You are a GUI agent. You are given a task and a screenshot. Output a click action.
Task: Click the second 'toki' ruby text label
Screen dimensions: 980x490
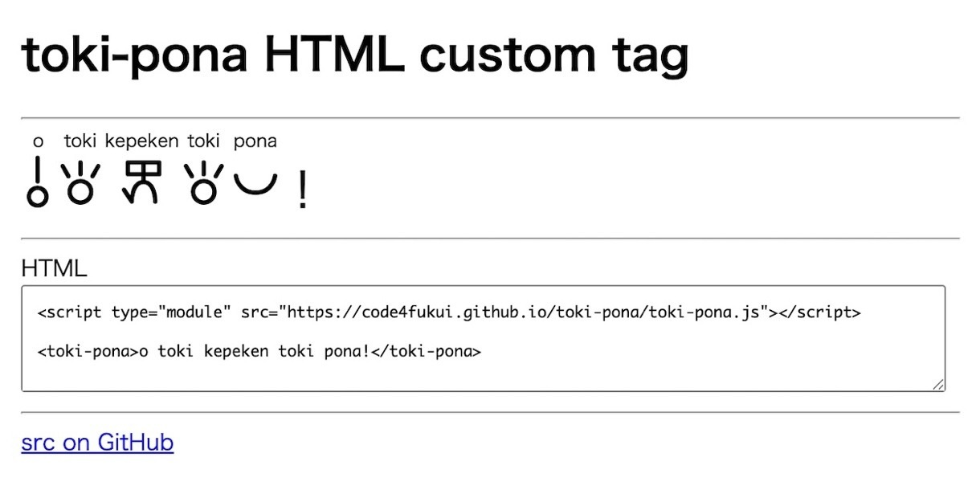(203, 141)
